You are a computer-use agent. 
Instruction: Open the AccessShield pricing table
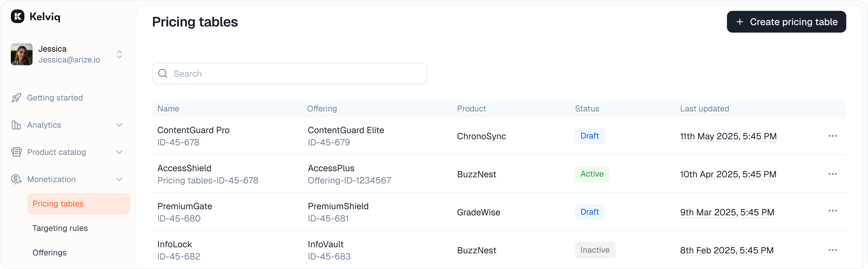(184, 168)
